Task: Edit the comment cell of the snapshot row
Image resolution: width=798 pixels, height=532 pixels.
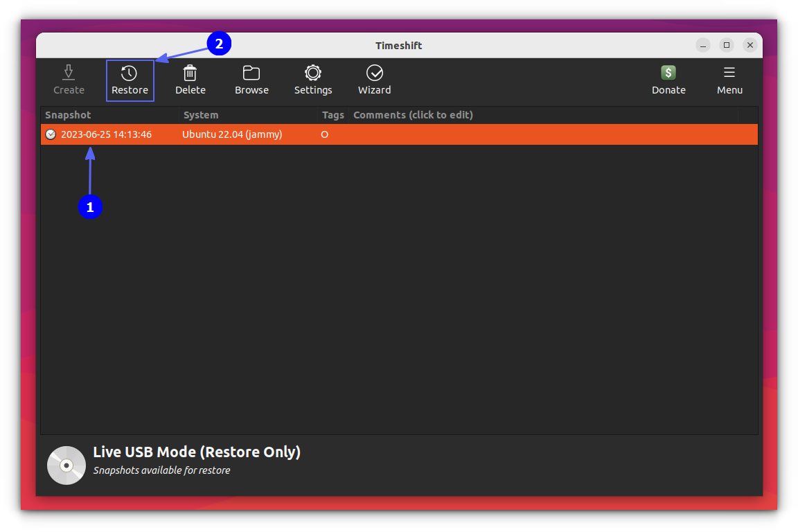Action: click(544, 134)
